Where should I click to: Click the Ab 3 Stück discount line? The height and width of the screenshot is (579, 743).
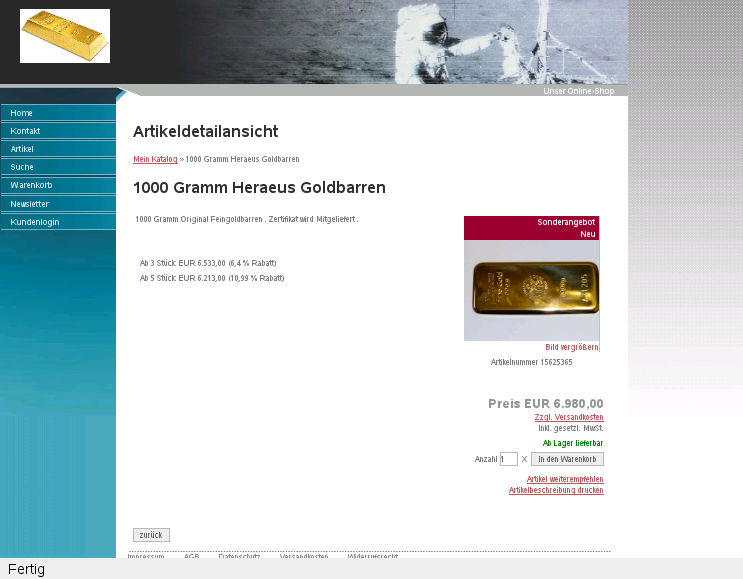point(208,263)
